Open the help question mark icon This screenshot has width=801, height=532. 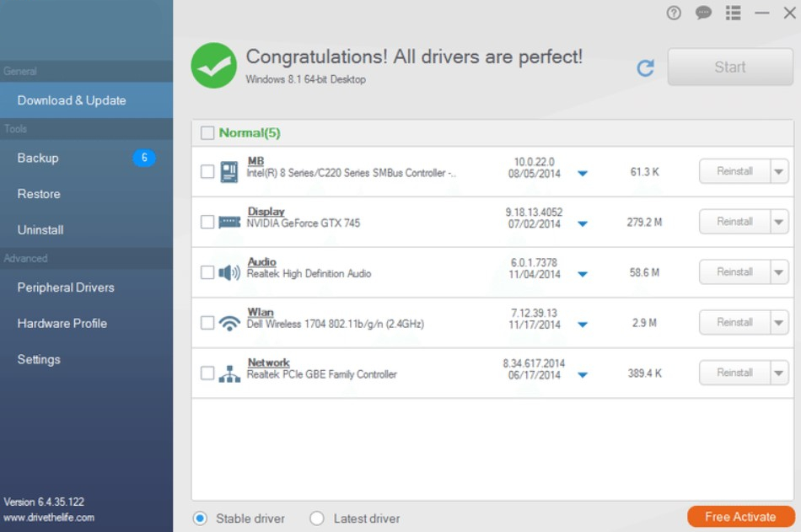tap(674, 13)
